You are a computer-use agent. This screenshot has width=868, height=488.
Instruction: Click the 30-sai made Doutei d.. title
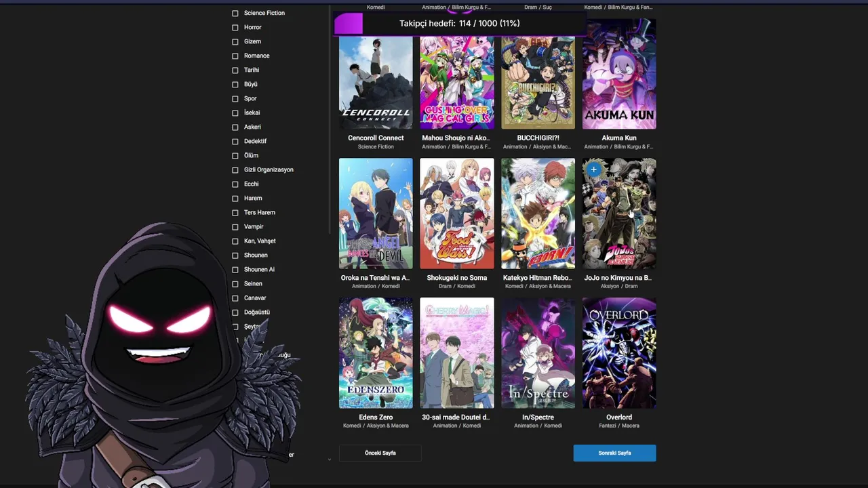456,418
